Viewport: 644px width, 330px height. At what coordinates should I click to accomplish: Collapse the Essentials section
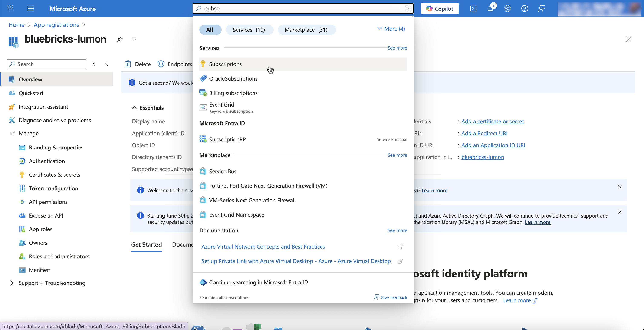point(135,108)
